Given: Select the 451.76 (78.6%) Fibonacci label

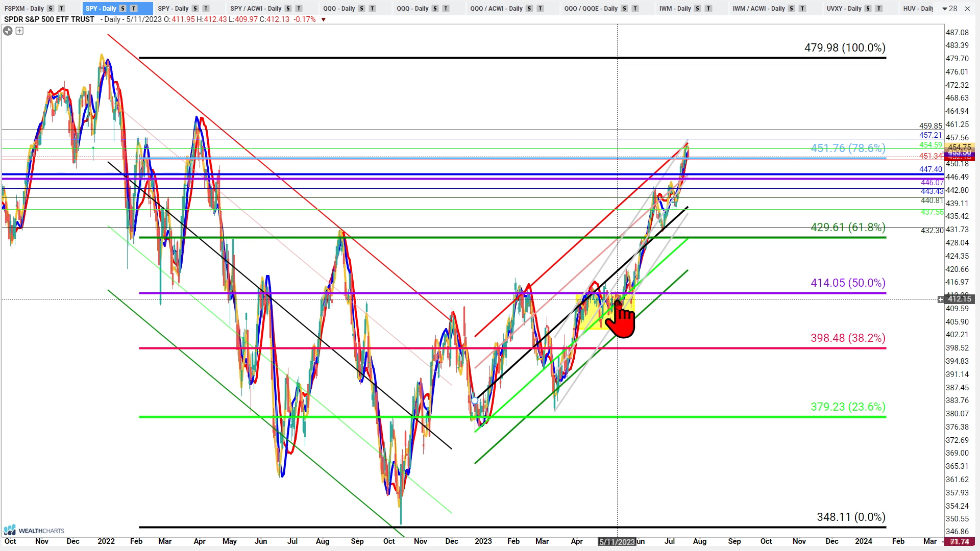Looking at the screenshot, I should pyautogui.click(x=848, y=148).
